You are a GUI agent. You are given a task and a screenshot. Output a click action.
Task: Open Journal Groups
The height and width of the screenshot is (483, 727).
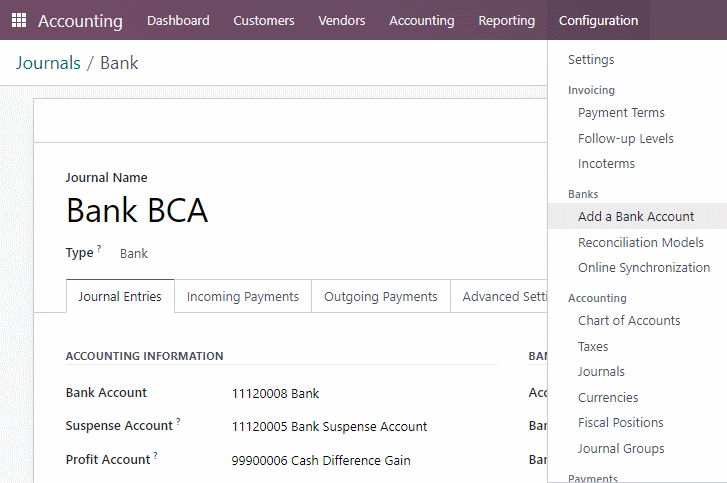[x=621, y=449]
